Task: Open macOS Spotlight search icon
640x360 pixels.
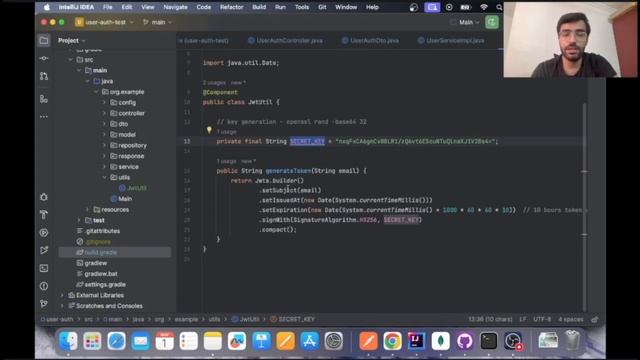Action: pos(499,7)
